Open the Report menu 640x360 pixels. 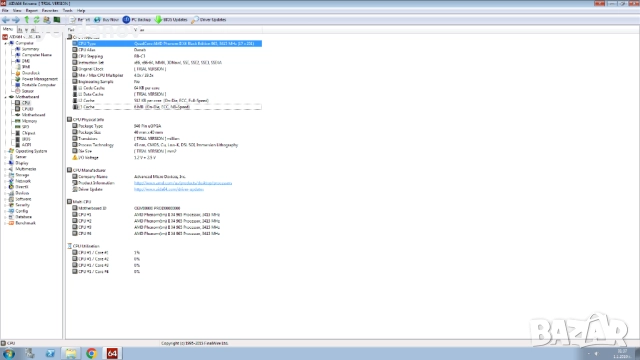(31, 11)
